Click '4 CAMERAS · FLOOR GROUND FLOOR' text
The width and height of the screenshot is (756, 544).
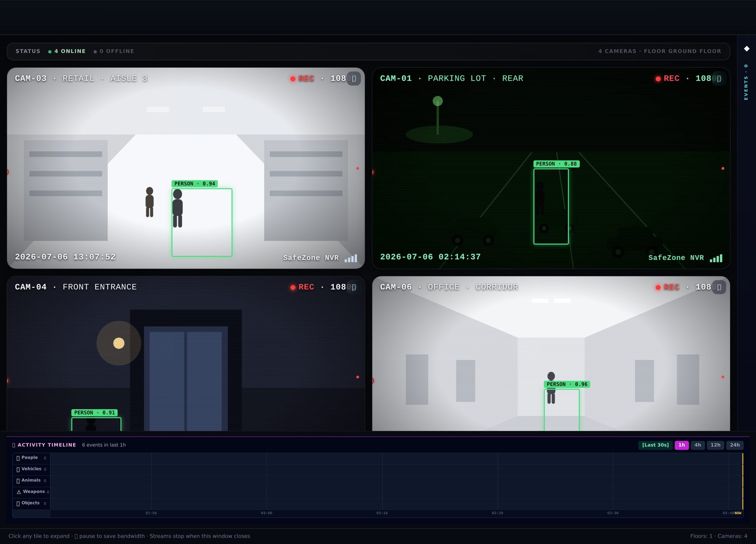tap(660, 51)
